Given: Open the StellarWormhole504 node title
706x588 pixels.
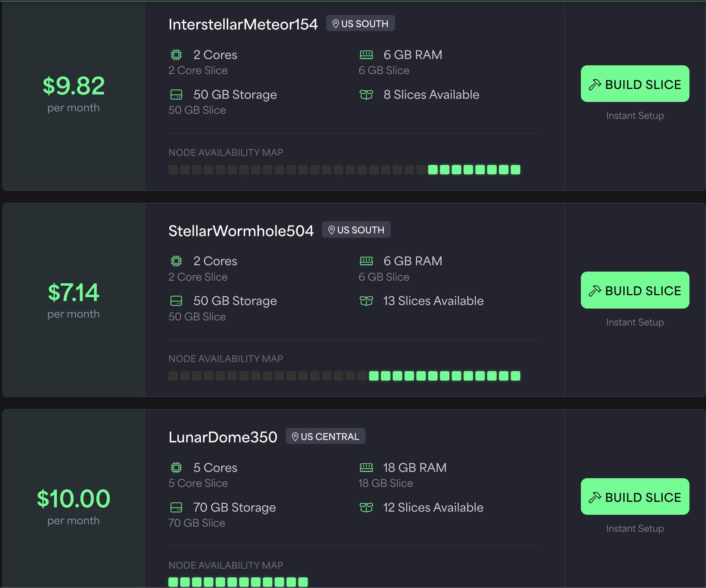Looking at the screenshot, I should click(241, 231).
